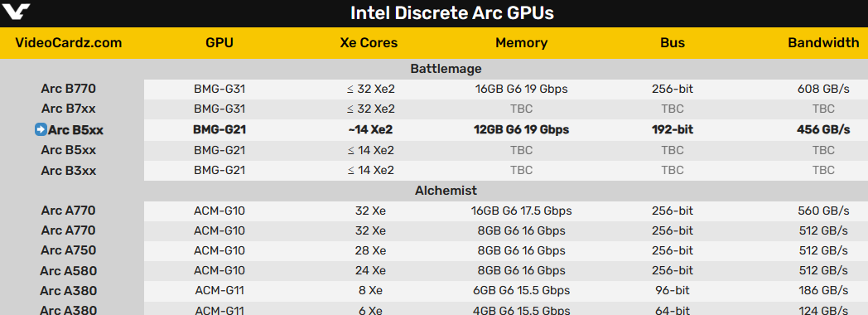The width and height of the screenshot is (868, 315).
Task: Click the VideoCardz logo icon
Action: click(x=16, y=10)
